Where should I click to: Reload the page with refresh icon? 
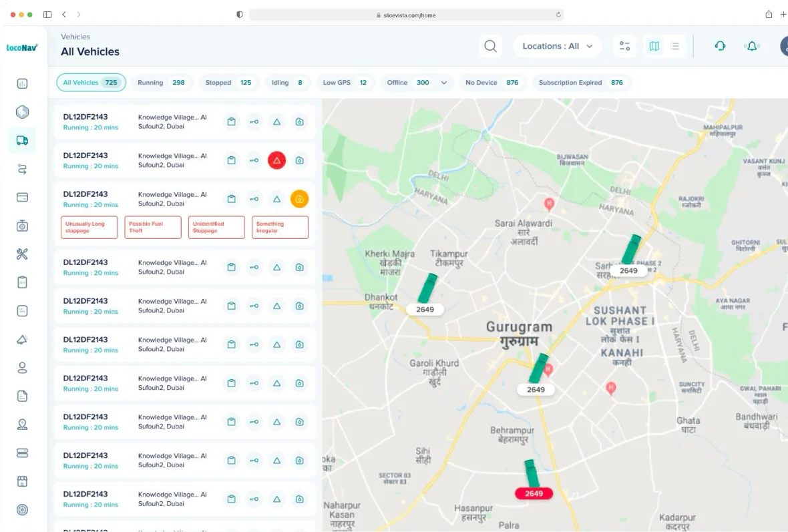click(x=558, y=15)
